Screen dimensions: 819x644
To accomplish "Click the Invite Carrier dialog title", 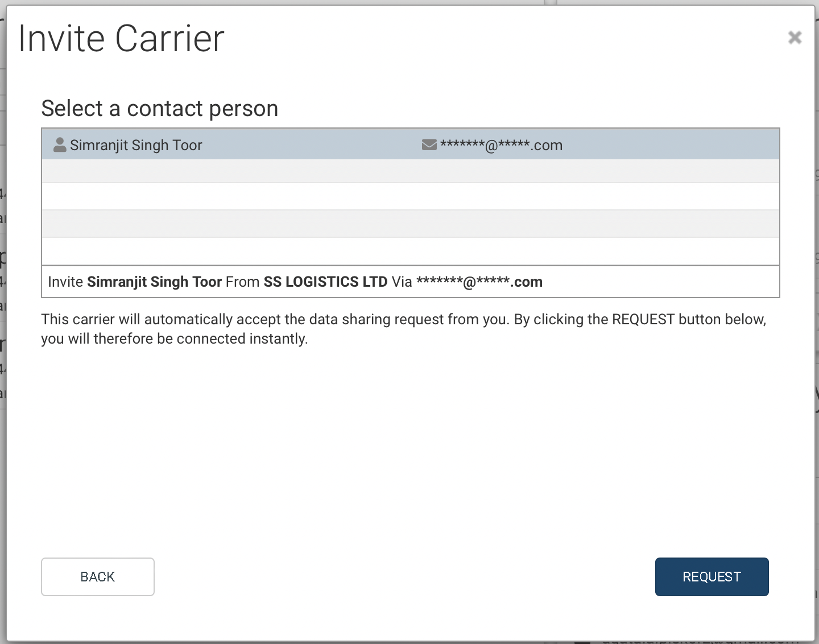I will click(121, 38).
